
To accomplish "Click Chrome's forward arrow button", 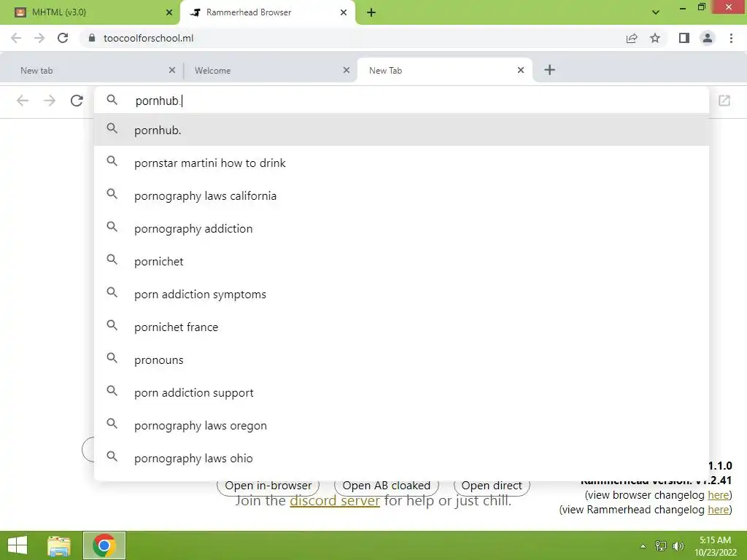I will pyautogui.click(x=39, y=38).
